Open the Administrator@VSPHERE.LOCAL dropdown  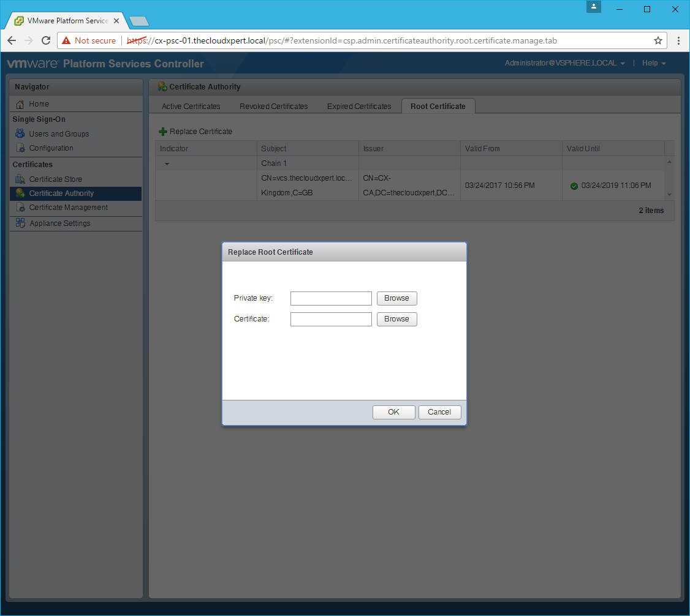tap(564, 63)
